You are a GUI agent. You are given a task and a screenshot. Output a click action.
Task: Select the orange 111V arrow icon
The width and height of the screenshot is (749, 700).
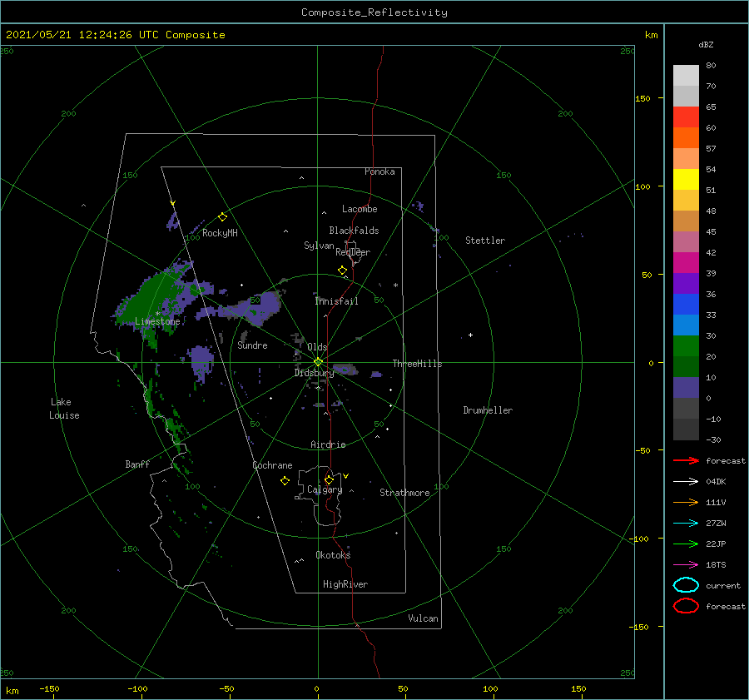pos(686,502)
